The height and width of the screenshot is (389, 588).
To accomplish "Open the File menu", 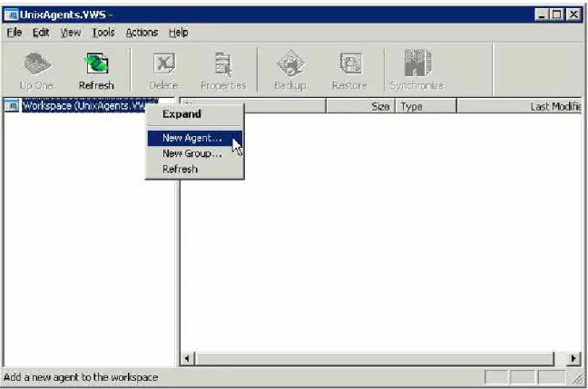I will [15, 33].
